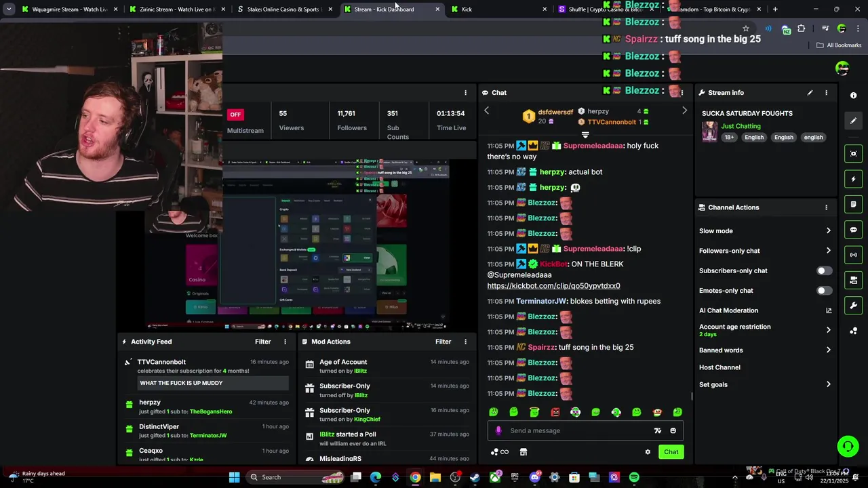Click the info icon in right sidebar
The width and height of the screenshot is (868, 488).
[853, 96]
